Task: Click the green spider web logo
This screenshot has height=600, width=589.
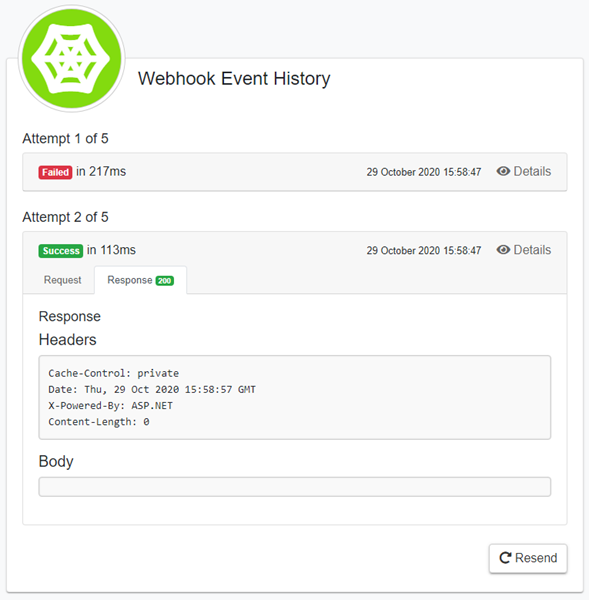Action: 72,59
